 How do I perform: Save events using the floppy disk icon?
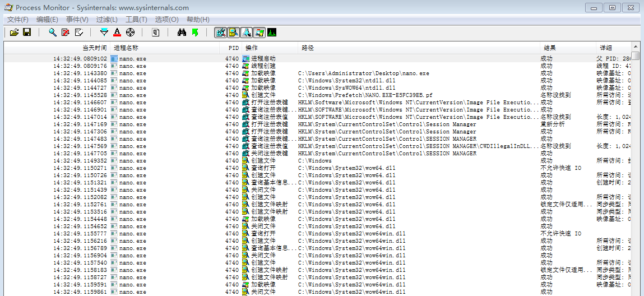tap(27, 33)
